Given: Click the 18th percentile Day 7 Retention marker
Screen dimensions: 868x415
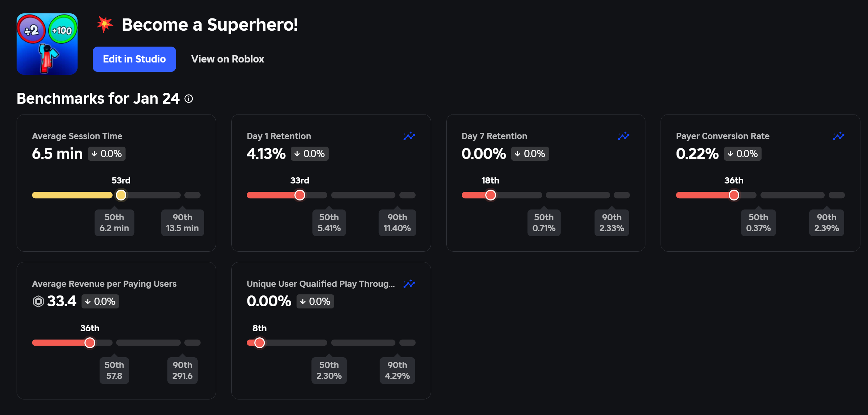Looking at the screenshot, I should (x=490, y=195).
